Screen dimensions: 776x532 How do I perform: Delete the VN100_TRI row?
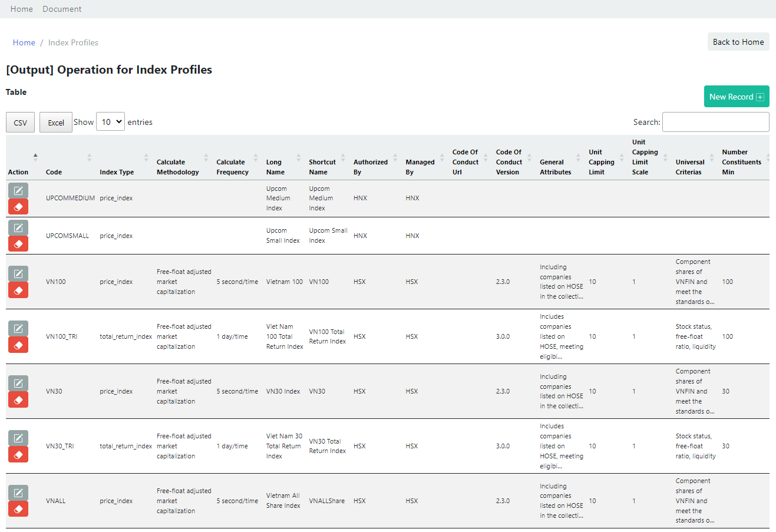(18, 345)
